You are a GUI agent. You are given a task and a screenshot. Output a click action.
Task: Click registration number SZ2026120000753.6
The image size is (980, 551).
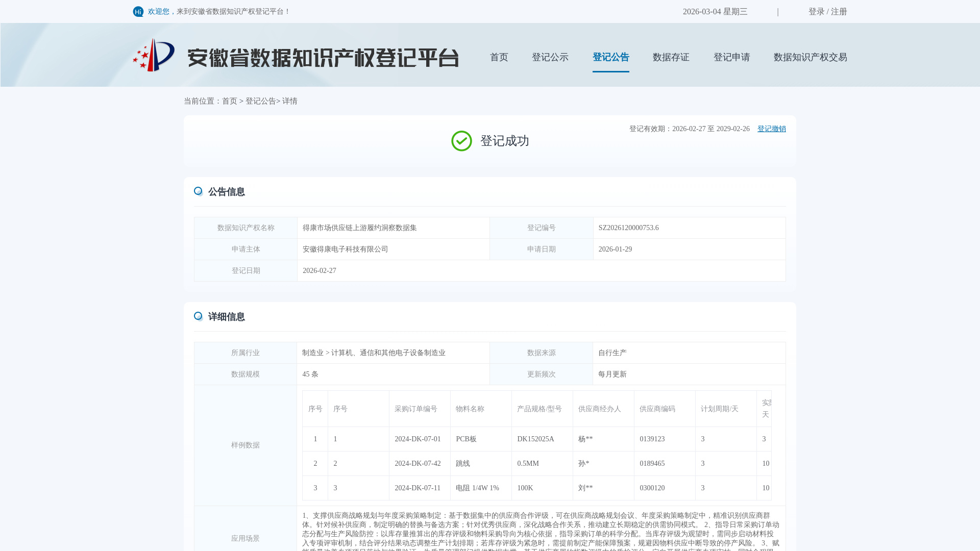629,228
